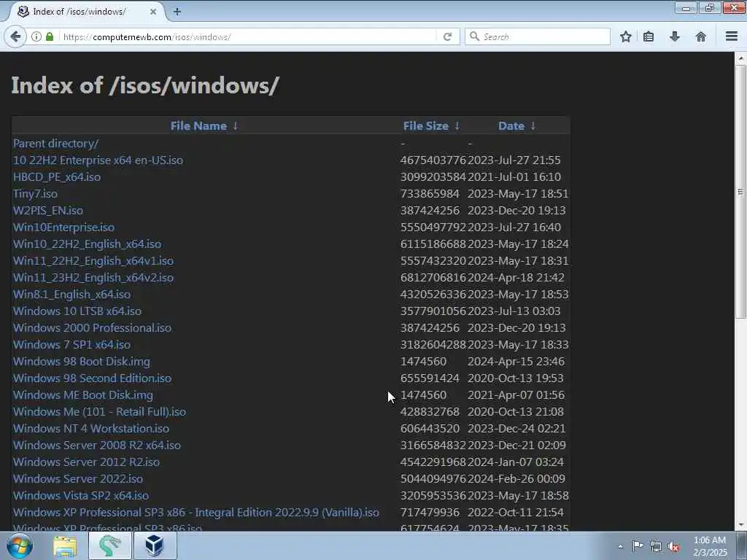Image resolution: width=747 pixels, height=560 pixels.
Task: Open VirtualBox from the taskbar
Action: 155,545
